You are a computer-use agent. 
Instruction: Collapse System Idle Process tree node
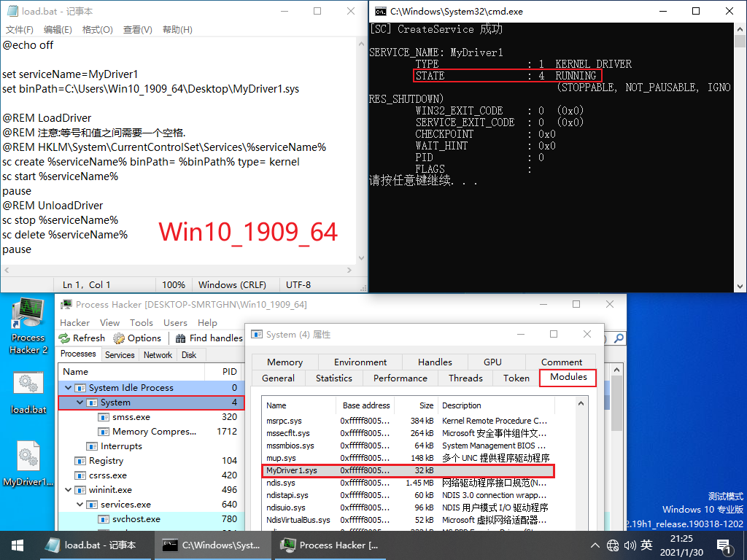pos(68,388)
